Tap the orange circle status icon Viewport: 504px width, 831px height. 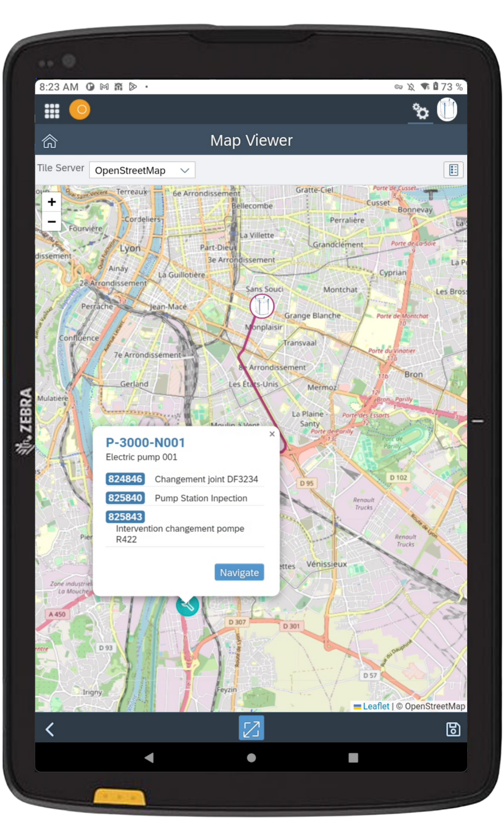pos(80,110)
